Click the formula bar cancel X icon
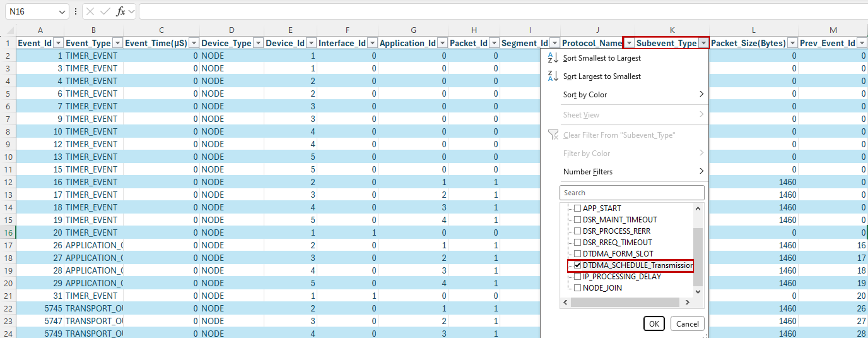 click(90, 12)
